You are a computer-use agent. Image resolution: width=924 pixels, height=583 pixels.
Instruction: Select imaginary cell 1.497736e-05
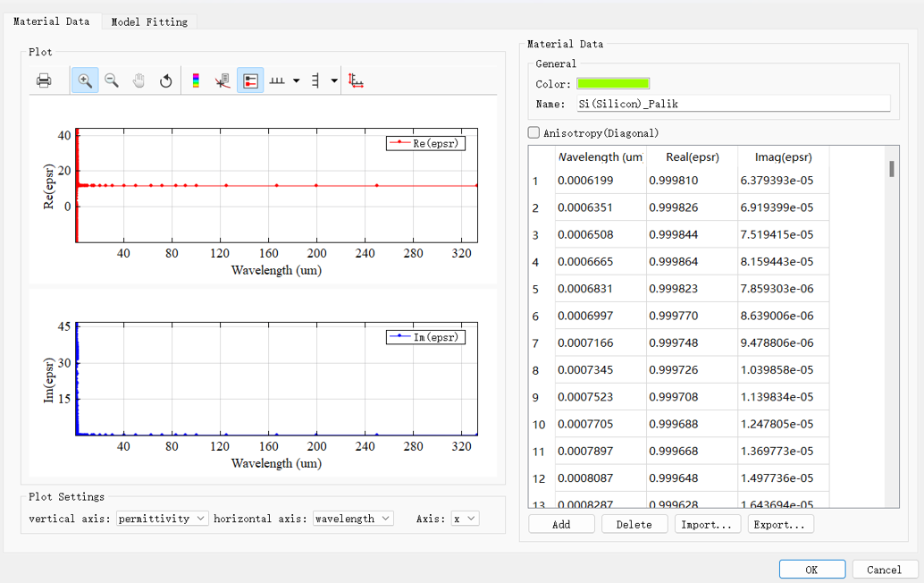coord(783,478)
